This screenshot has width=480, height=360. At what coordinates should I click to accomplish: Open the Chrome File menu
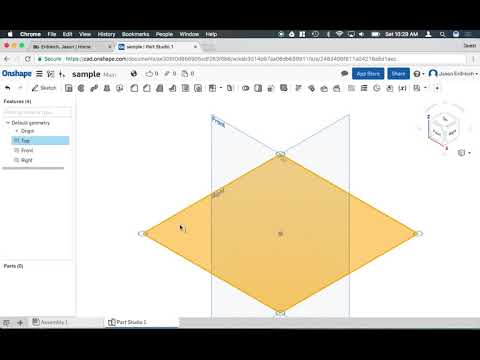pyautogui.click(x=52, y=34)
